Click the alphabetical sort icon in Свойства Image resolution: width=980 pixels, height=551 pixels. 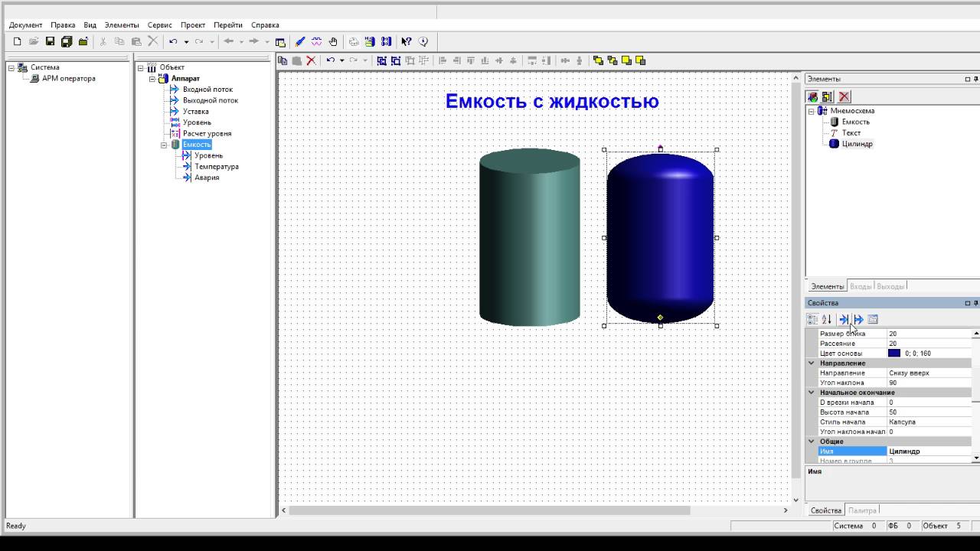point(827,319)
